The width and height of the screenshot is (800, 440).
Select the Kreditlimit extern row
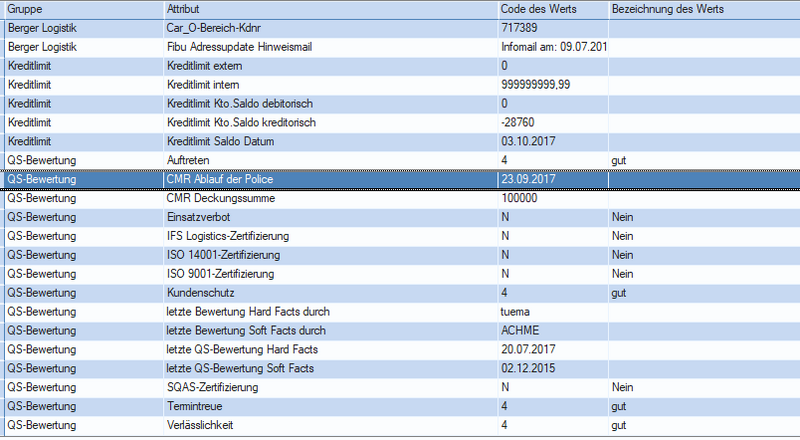(402, 66)
